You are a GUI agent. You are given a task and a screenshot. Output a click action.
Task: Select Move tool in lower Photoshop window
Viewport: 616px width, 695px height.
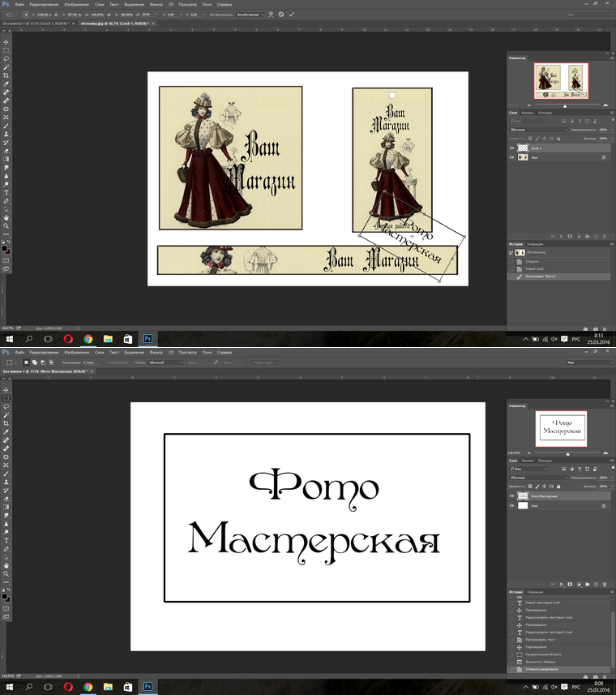point(6,390)
